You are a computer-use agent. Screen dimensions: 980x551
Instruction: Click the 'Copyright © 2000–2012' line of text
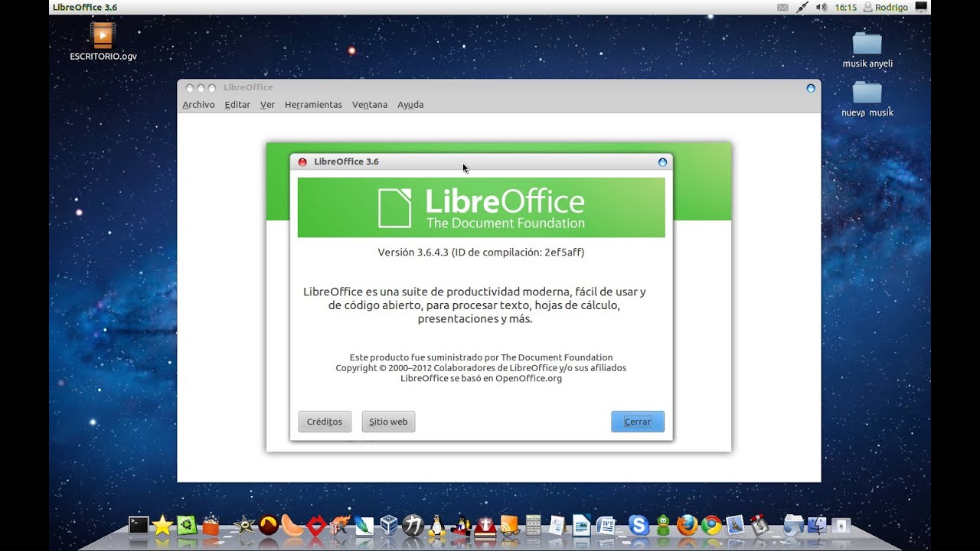(481, 368)
